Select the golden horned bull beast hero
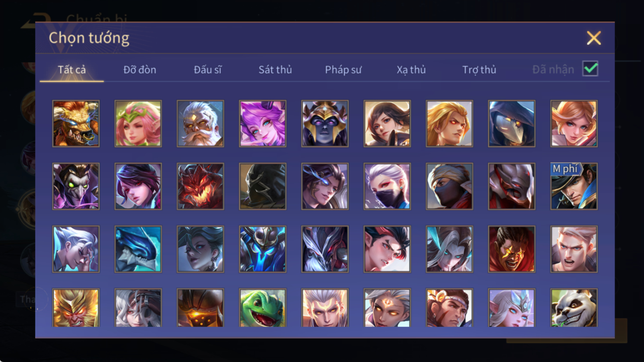This screenshot has height=362, width=644. [x=76, y=123]
